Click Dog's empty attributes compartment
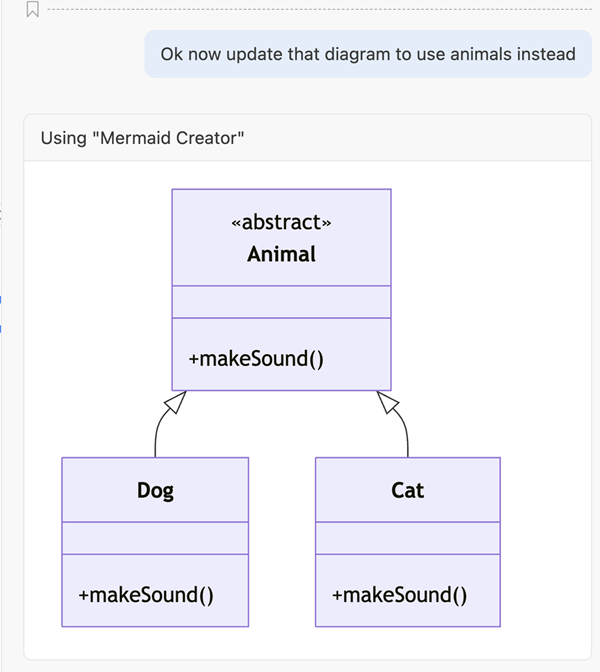600x672 pixels. point(155,538)
